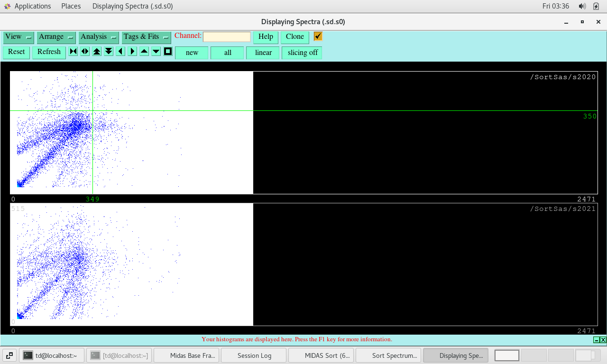The width and height of the screenshot is (607, 364).
Task: Click the Channel input field
Action: 227,37
